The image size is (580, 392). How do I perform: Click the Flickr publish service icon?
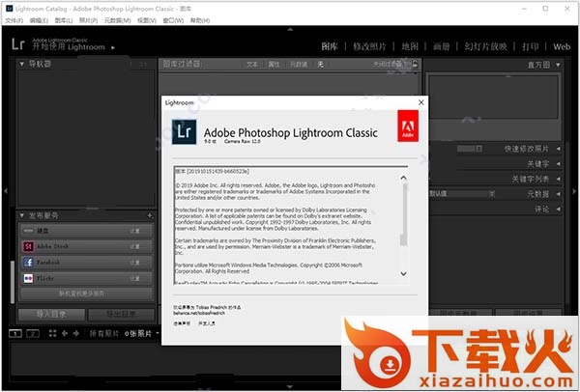coord(28,277)
